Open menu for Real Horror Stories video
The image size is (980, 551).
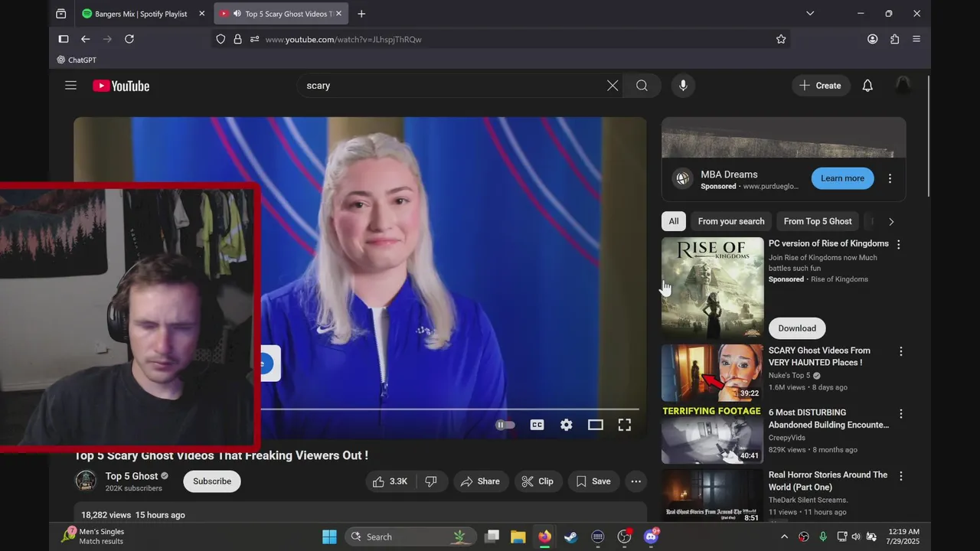tap(900, 475)
